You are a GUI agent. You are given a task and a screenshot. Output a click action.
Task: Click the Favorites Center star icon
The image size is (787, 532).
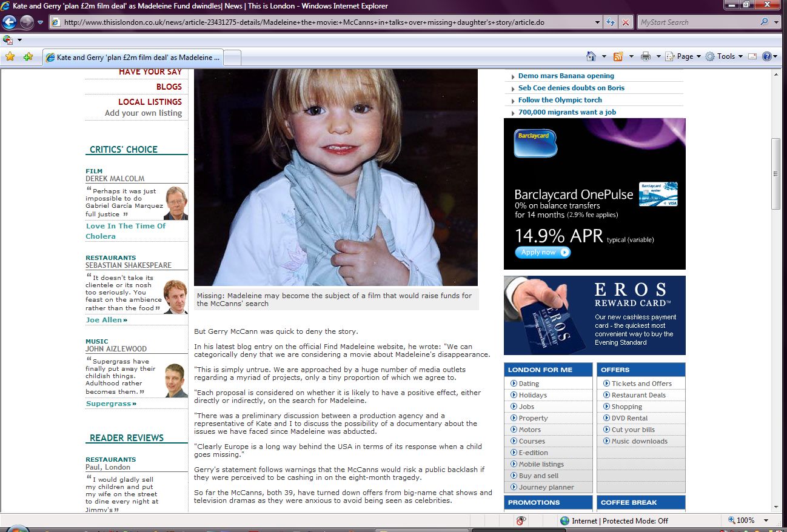click(x=10, y=57)
